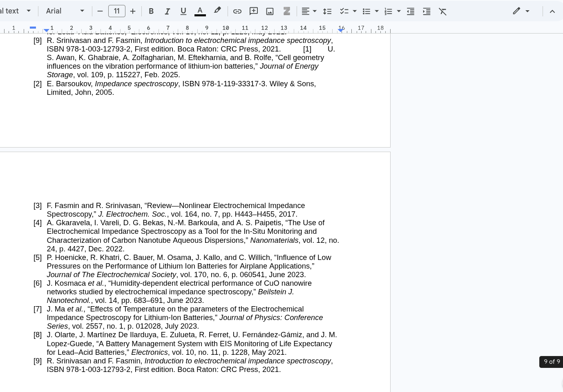Click the insert image icon
Screen dimensions: 563x392
[x=270, y=11]
